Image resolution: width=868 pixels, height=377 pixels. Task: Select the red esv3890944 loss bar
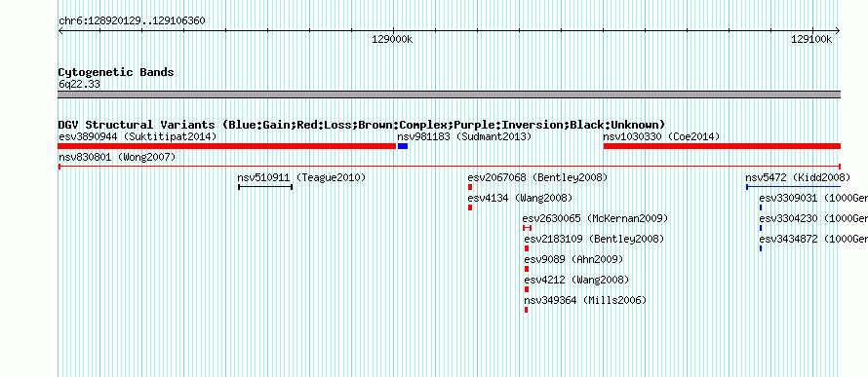[x=227, y=146]
